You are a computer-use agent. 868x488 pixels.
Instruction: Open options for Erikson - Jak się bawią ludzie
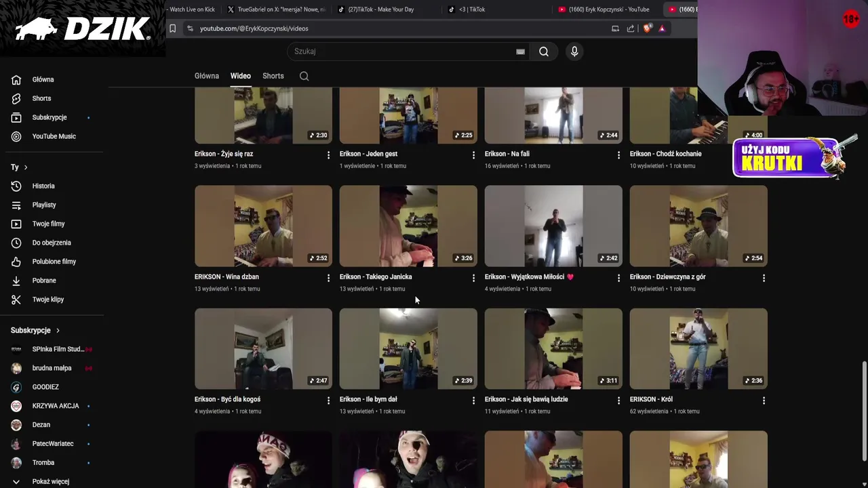[618, 401]
